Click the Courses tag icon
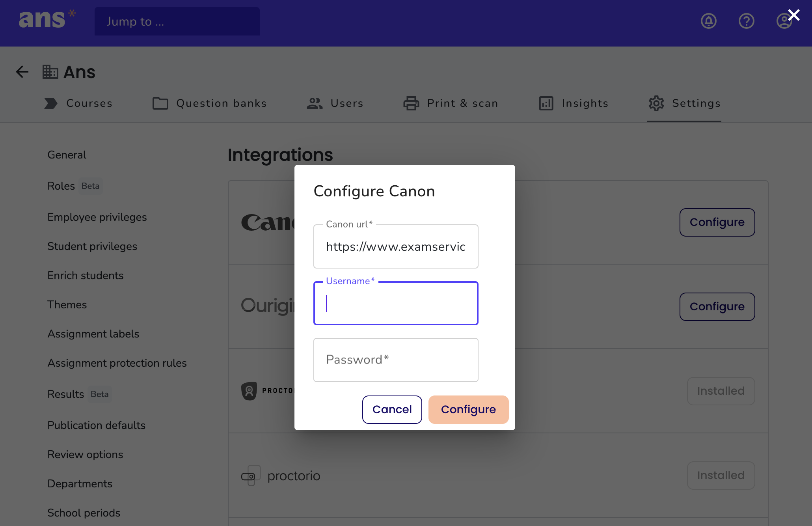 click(x=50, y=103)
